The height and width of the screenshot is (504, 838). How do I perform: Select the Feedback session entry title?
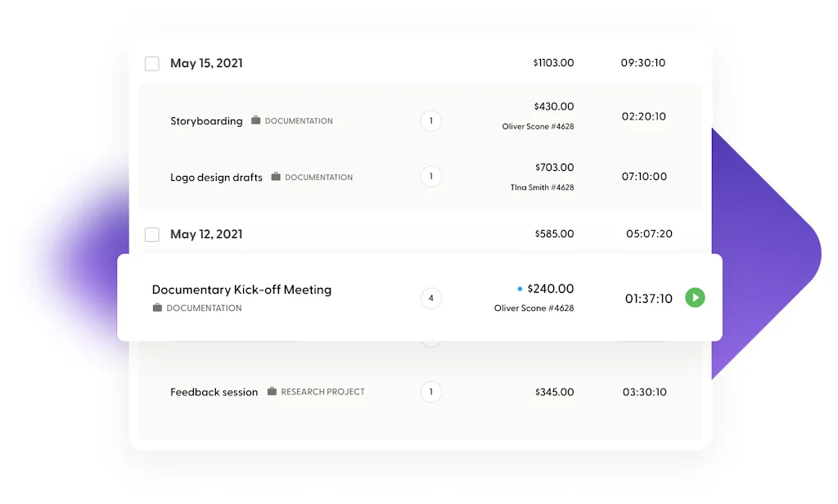coord(214,392)
